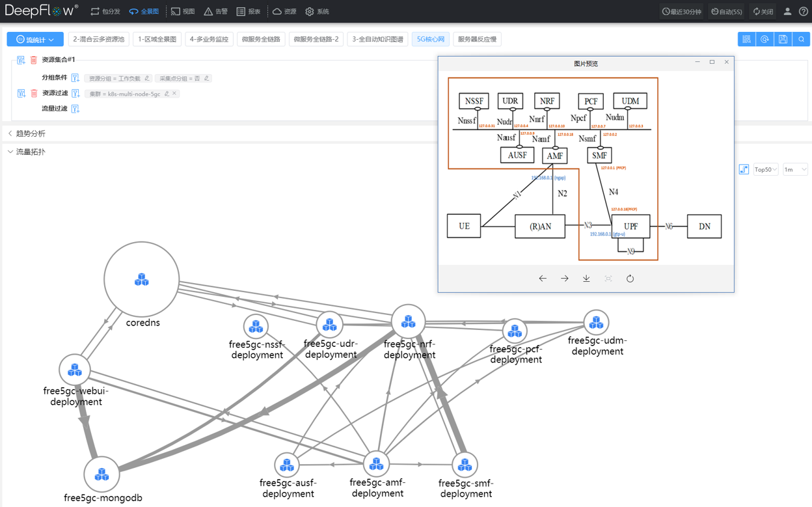Screen dimensions: 812x507
Task: Select the free5gc-amf-deployment node
Action: 376,464
